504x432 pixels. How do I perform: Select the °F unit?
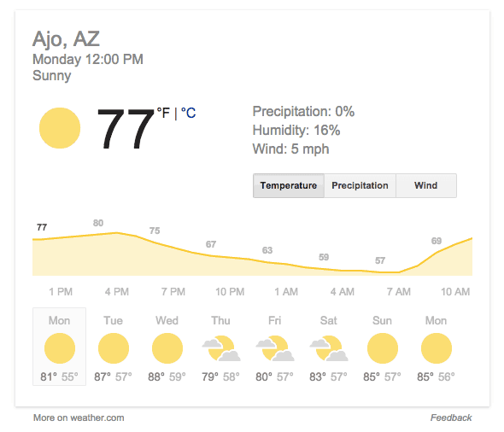pyautogui.click(x=163, y=113)
